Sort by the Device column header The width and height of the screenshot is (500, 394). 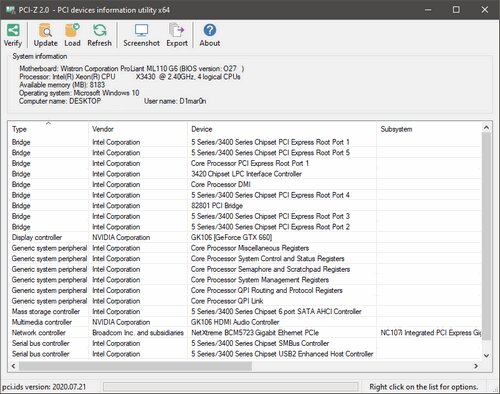coord(282,129)
